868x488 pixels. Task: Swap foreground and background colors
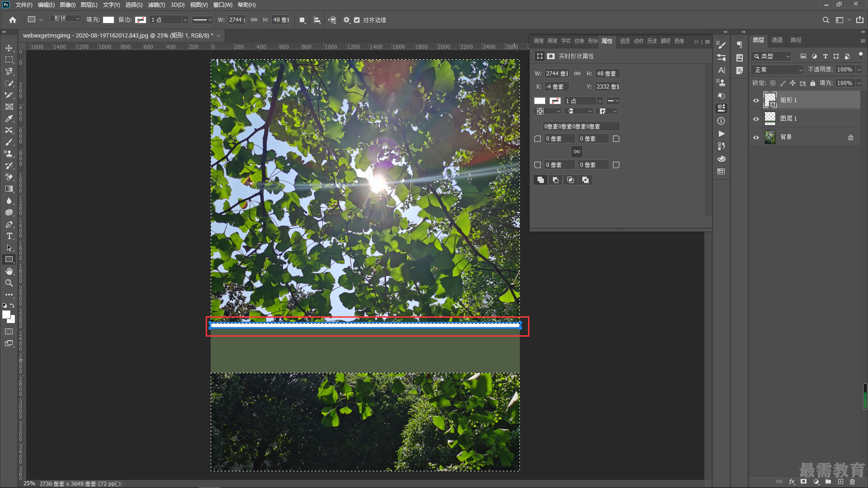point(13,305)
